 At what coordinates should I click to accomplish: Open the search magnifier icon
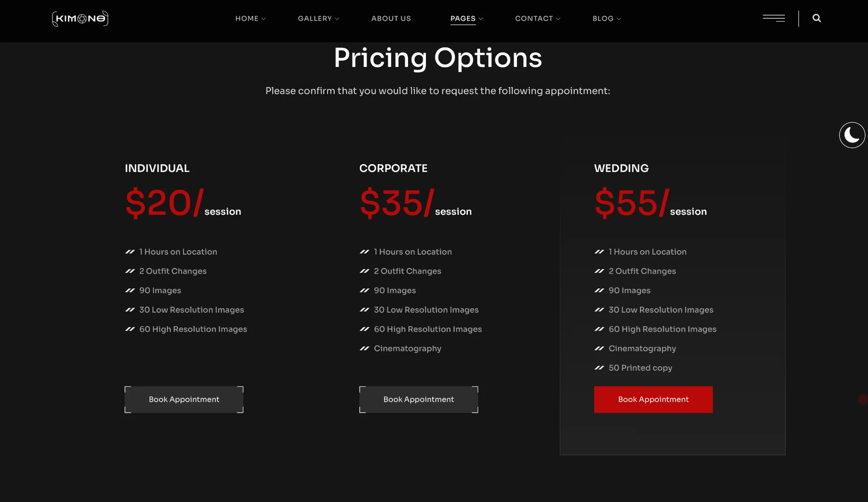(816, 18)
